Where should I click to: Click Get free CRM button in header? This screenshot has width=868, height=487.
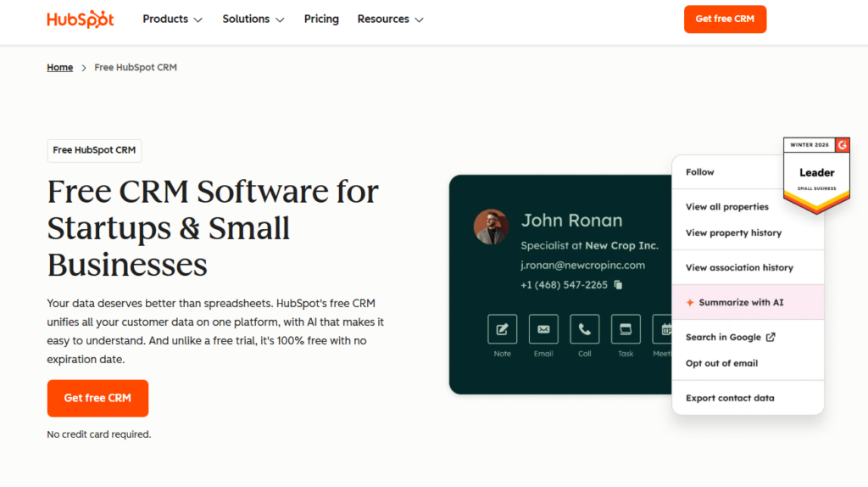click(x=725, y=19)
